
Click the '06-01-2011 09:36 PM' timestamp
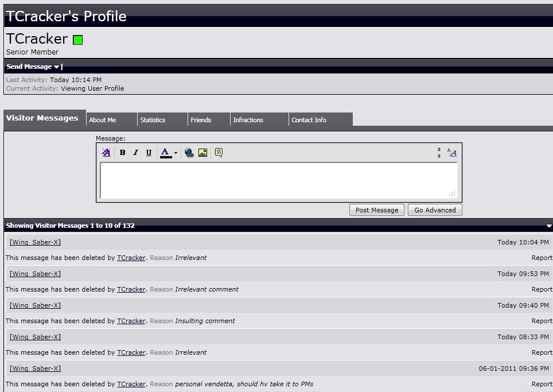[514, 368]
